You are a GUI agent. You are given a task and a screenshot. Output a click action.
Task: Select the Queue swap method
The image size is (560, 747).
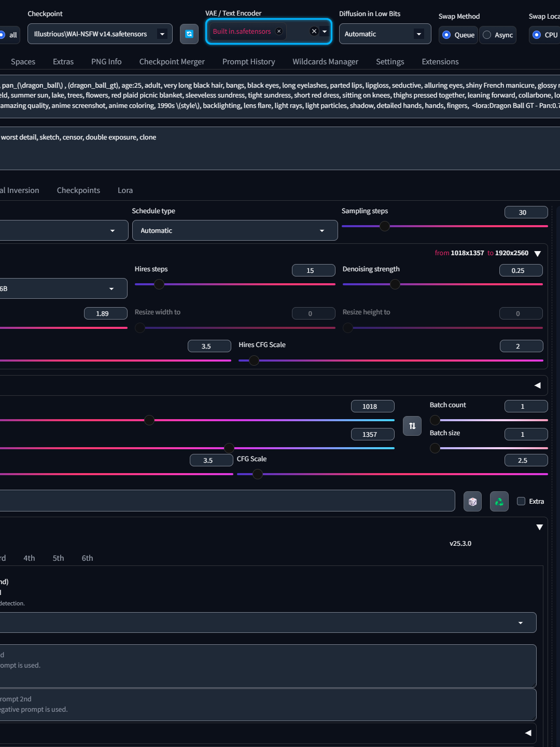pyautogui.click(x=446, y=35)
